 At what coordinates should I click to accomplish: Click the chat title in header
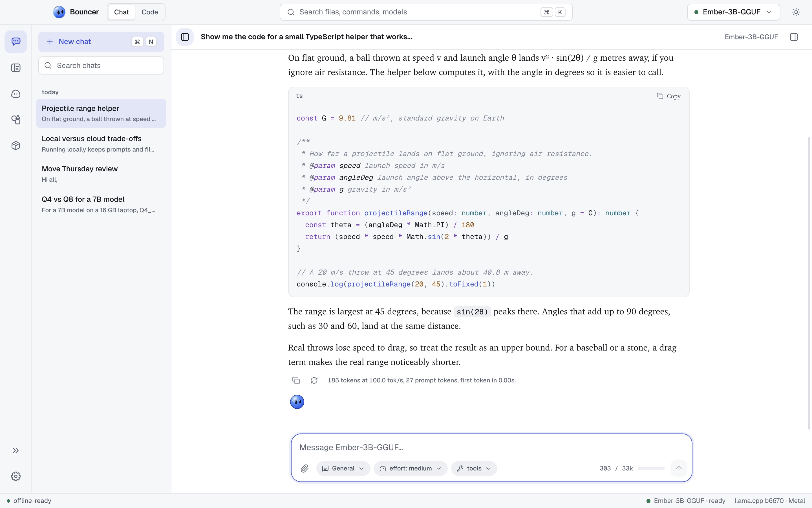[306, 37]
